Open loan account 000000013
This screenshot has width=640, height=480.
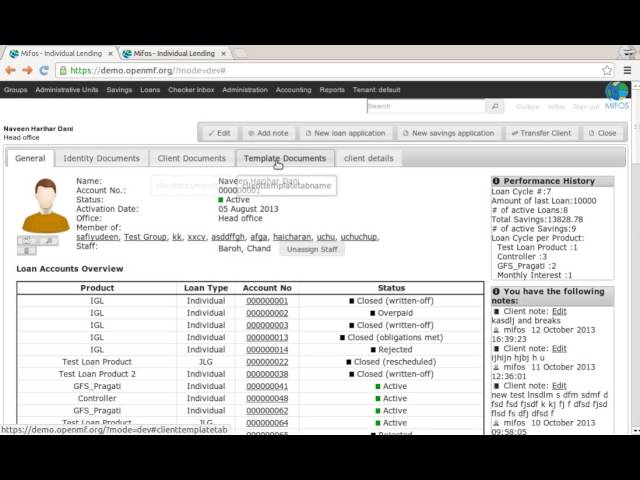point(267,338)
